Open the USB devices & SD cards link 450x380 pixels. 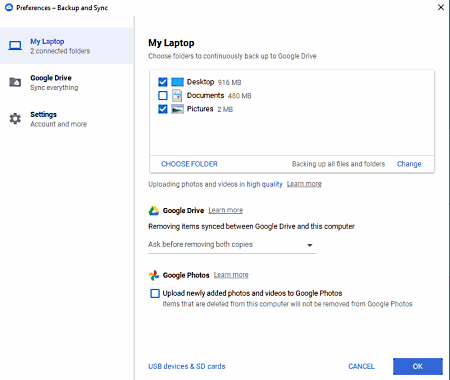tap(187, 366)
